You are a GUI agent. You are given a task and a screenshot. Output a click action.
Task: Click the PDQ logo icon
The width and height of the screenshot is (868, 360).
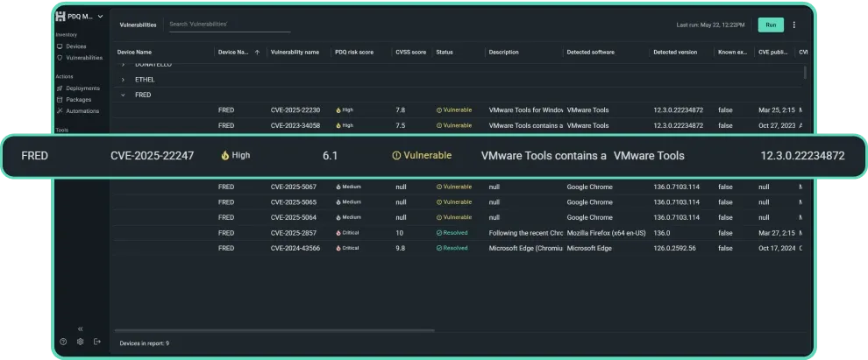[60, 17]
